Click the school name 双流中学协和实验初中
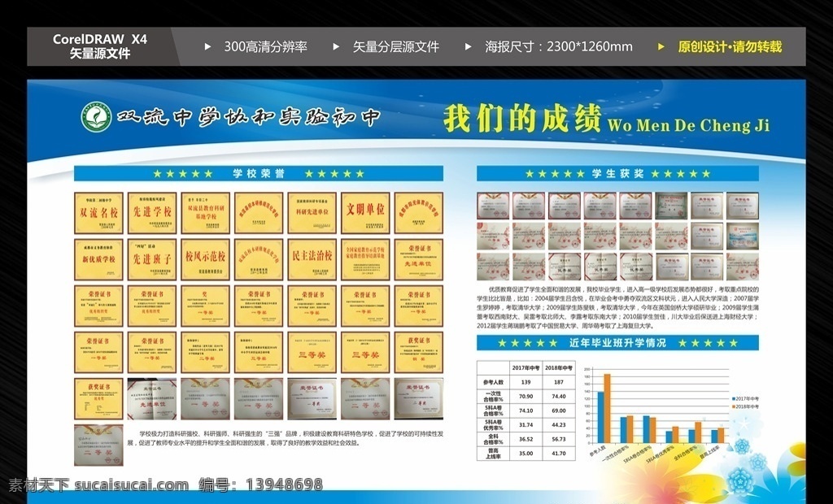Screen dimensions: 833x504 [248, 117]
